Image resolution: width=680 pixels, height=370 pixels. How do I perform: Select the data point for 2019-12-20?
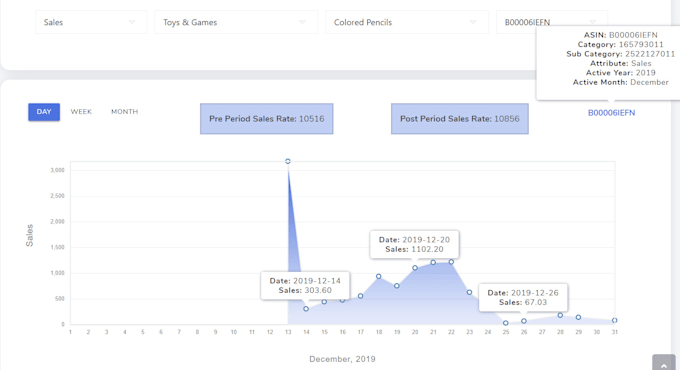[415, 268]
